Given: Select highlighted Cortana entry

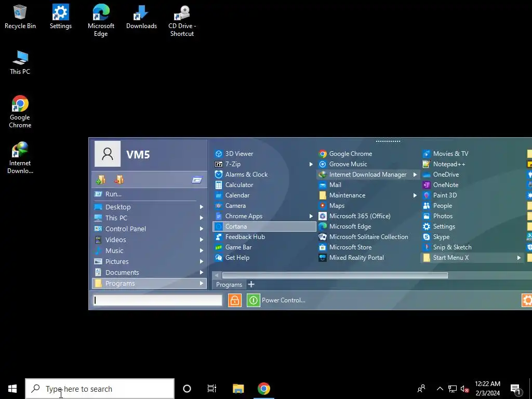Looking at the screenshot, I should click(264, 227).
